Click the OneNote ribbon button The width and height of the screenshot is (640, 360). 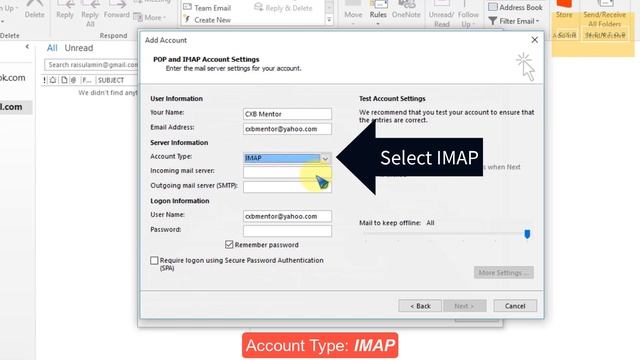pyautogui.click(x=406, y=10)
